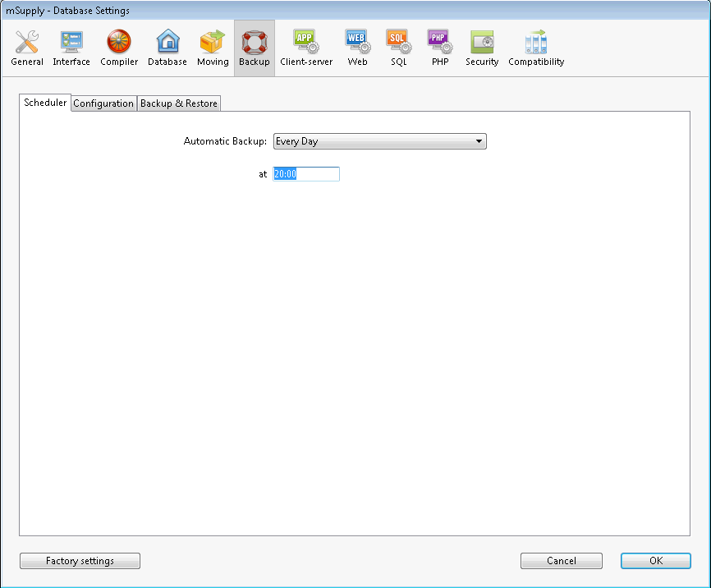The image size is (711, 588).
Task: Open the General settings wrench icon
Action: tap(27, 43)
